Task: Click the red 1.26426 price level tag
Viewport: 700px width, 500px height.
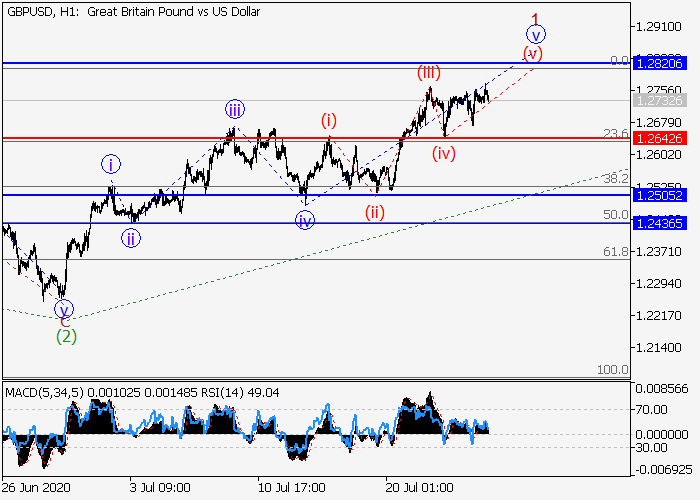Action: pos(663,138)
